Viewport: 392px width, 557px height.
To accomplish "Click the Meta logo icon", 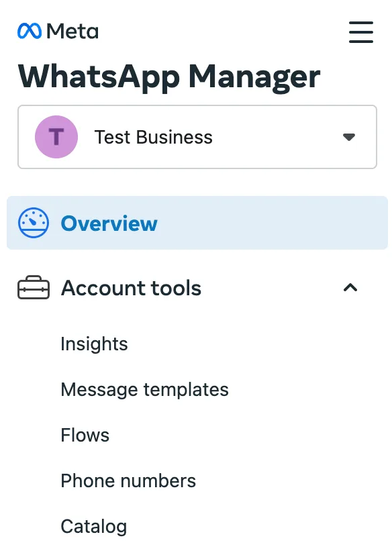I will click(x=30, y=30).
